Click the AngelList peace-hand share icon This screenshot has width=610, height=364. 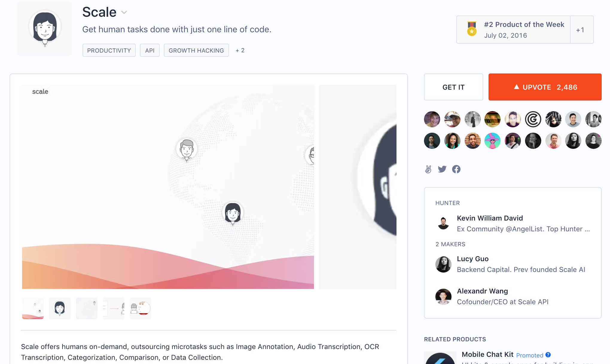[x=428, y=169]
